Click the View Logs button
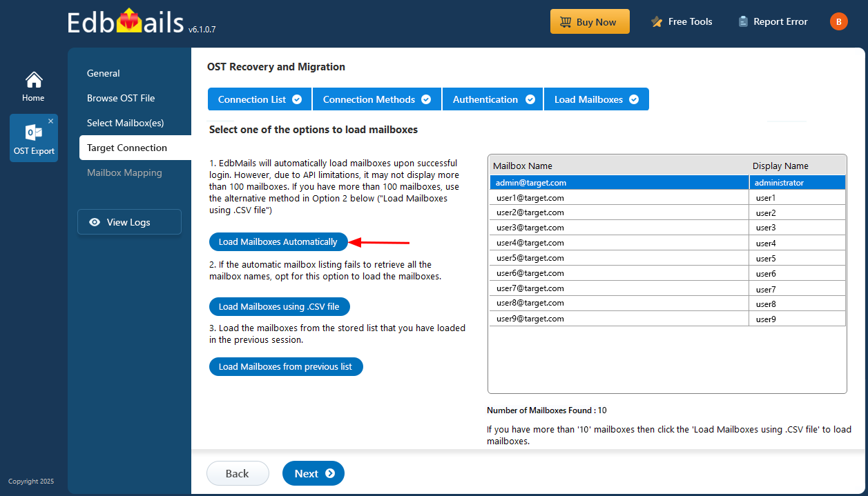The height and width of the screenshot is (496, 868). [129, 222]
